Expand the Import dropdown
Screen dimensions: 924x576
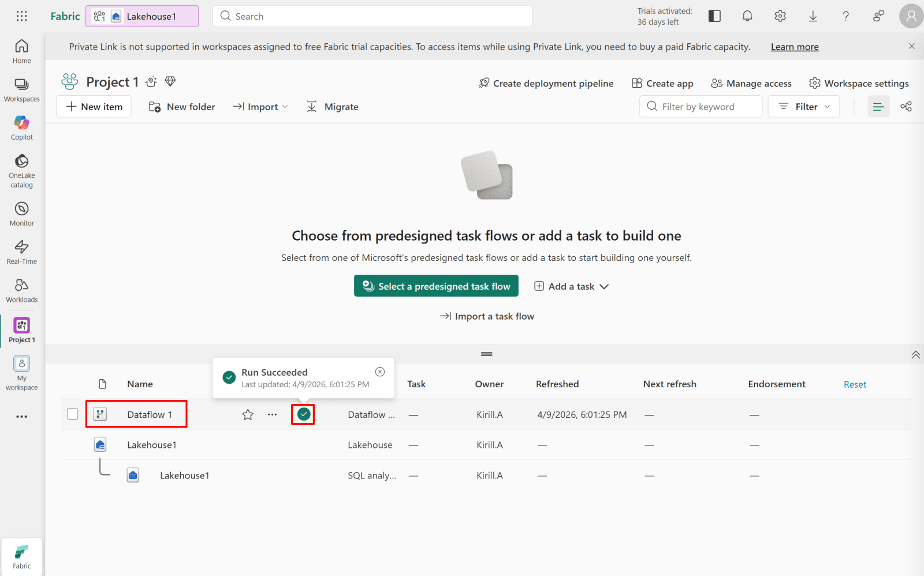(260, 107)
